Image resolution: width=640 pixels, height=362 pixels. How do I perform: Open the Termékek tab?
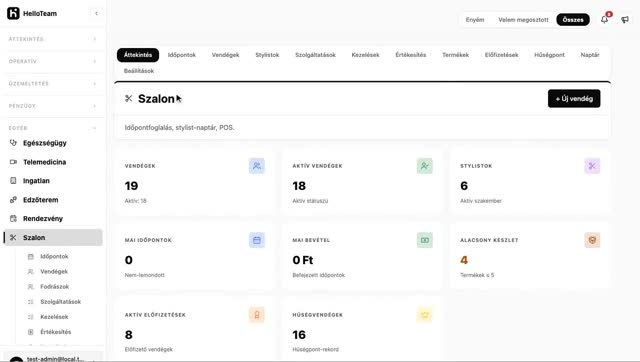point(456,55)
